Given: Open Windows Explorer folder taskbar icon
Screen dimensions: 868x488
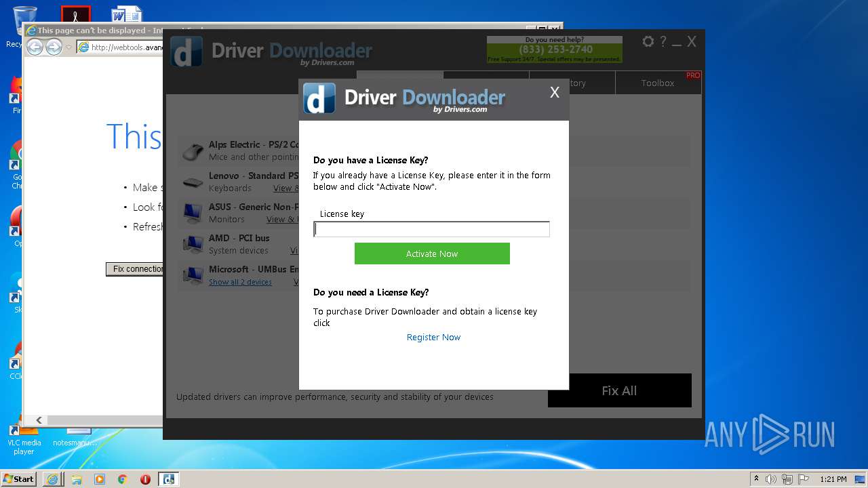Looking at the screenshot, I should 77,479.
